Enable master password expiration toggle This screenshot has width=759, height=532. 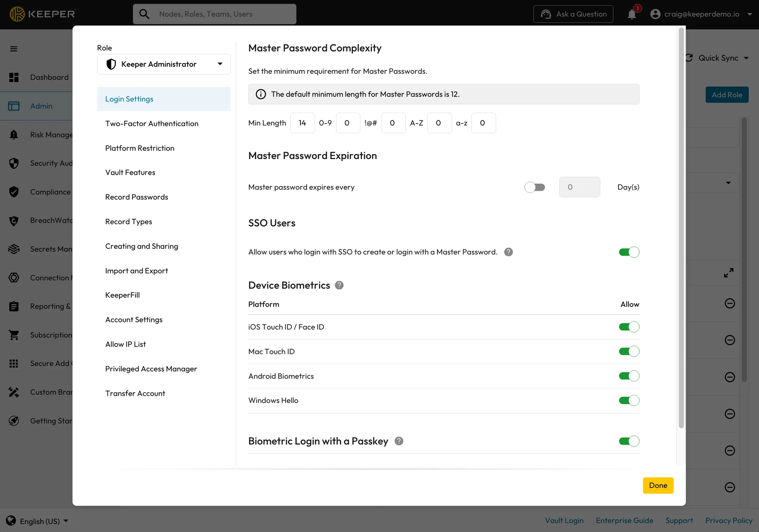534,187
